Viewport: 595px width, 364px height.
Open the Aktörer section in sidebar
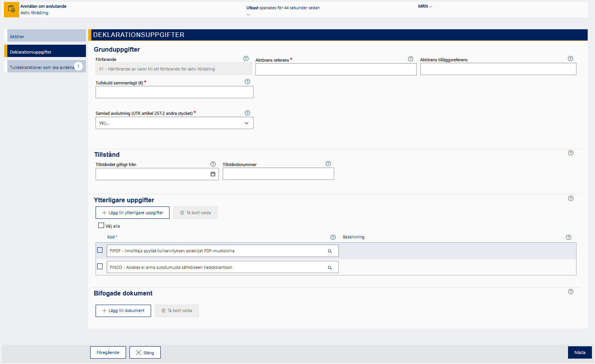pos(46,36)
